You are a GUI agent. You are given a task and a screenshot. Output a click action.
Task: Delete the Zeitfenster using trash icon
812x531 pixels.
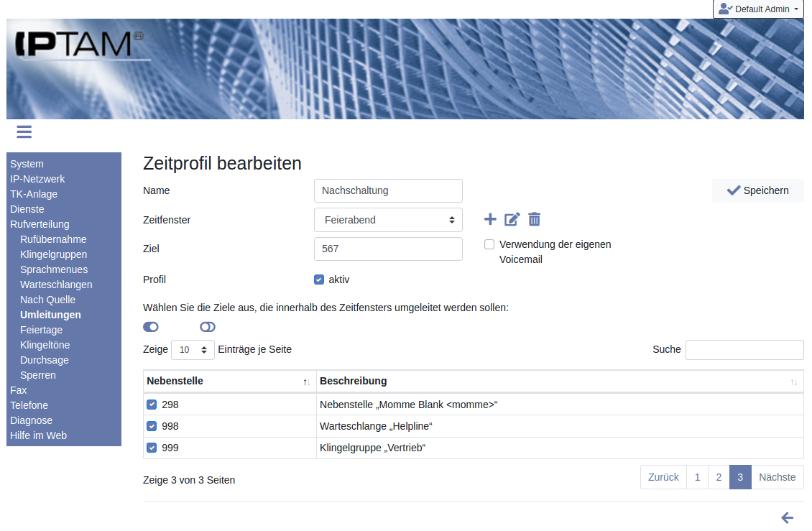pyautogui.click(x=534, y=219)
